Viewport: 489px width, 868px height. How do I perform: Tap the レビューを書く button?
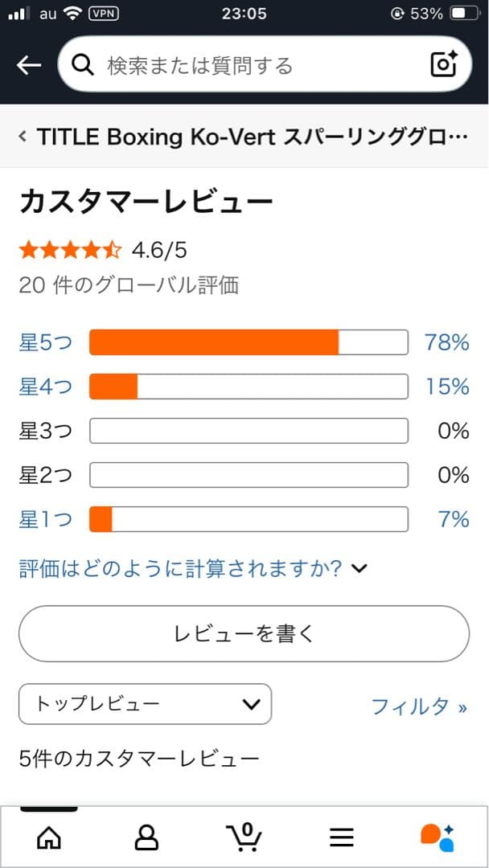click(244, 633)
